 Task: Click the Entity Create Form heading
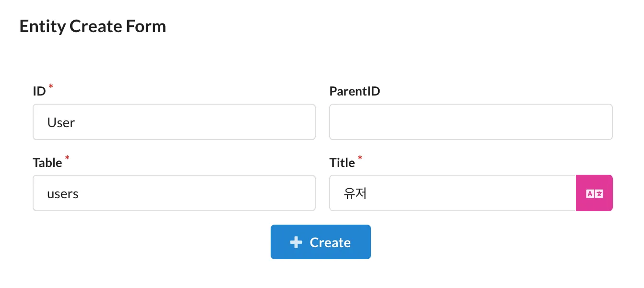tap(93, 26)
